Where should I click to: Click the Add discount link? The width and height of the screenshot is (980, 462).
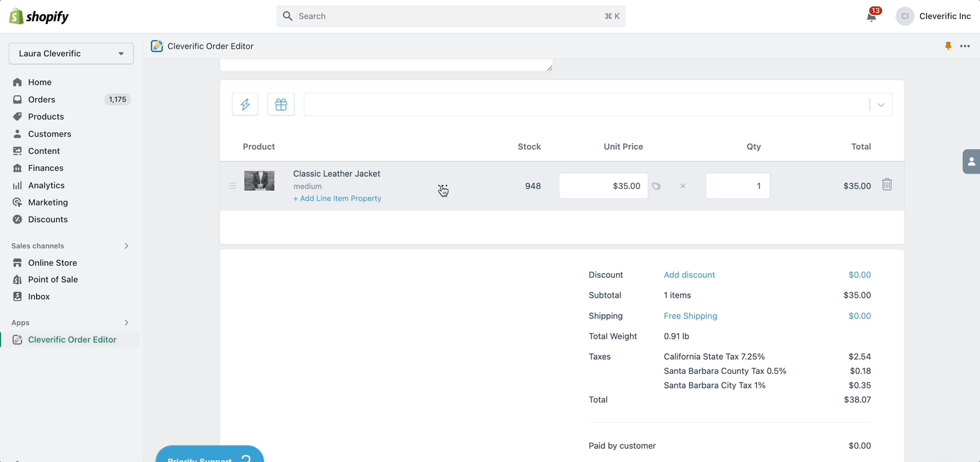pos(689,275)
